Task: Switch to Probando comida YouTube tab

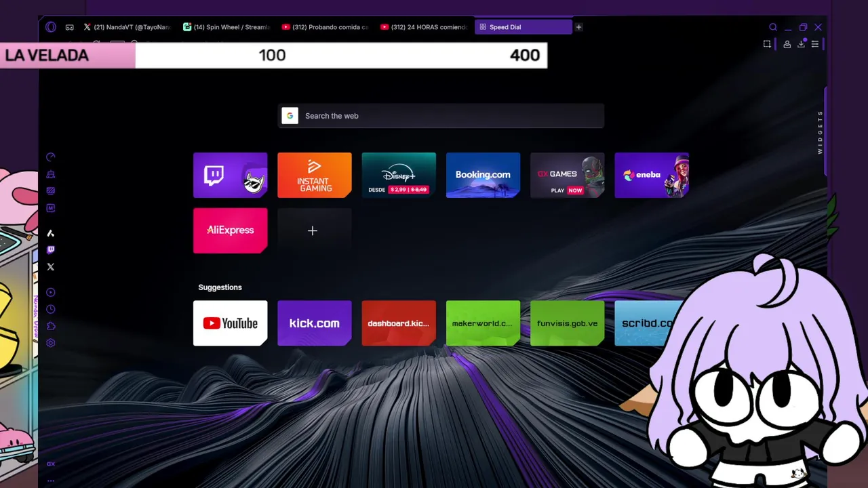Action: click(325, 27)
